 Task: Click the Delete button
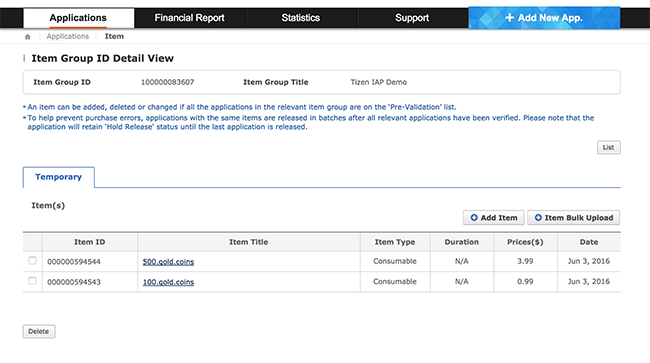coord(39,332)
